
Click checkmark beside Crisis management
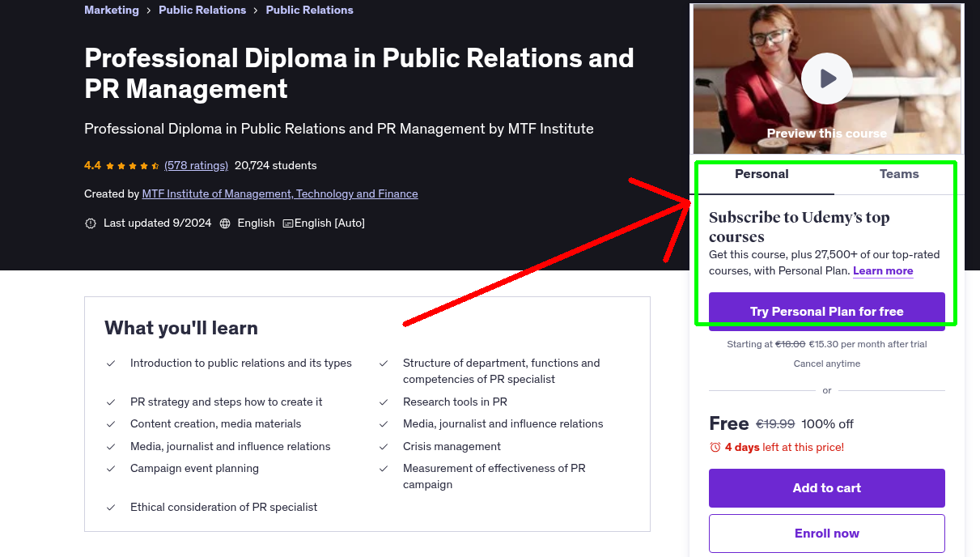click(384, 447)
